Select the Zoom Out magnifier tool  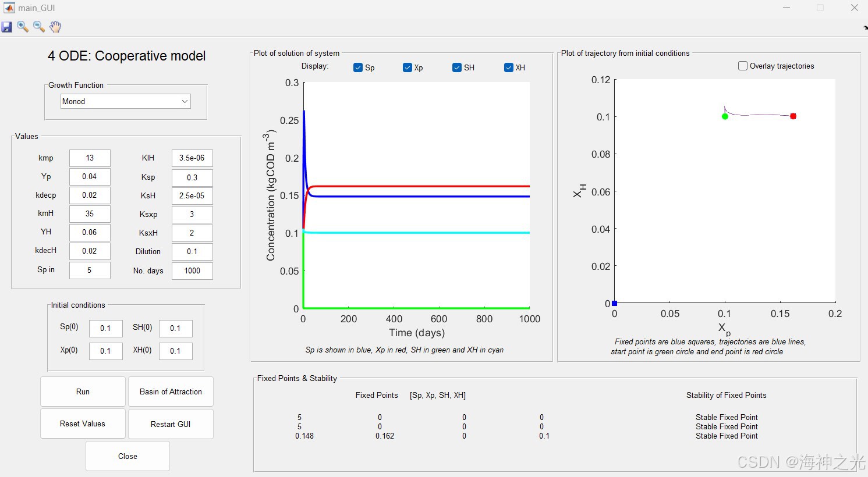[x=39, y=27]
